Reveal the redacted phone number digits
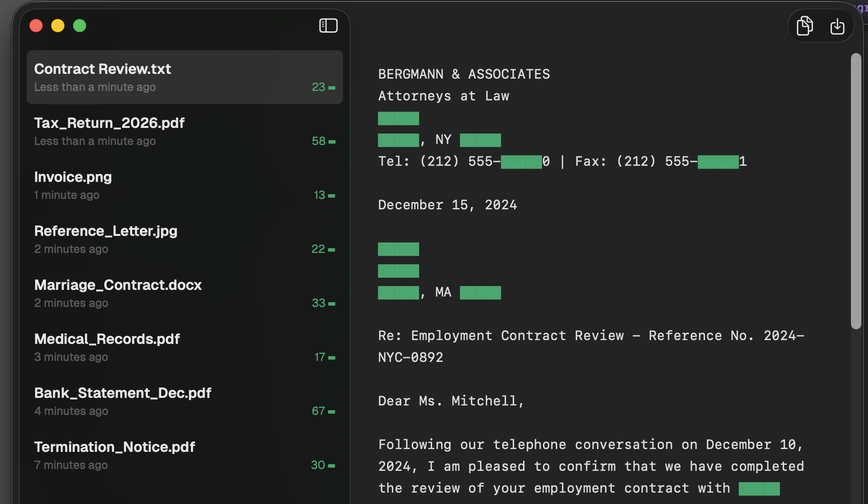 pyautogui.click(x=522, y=161)
